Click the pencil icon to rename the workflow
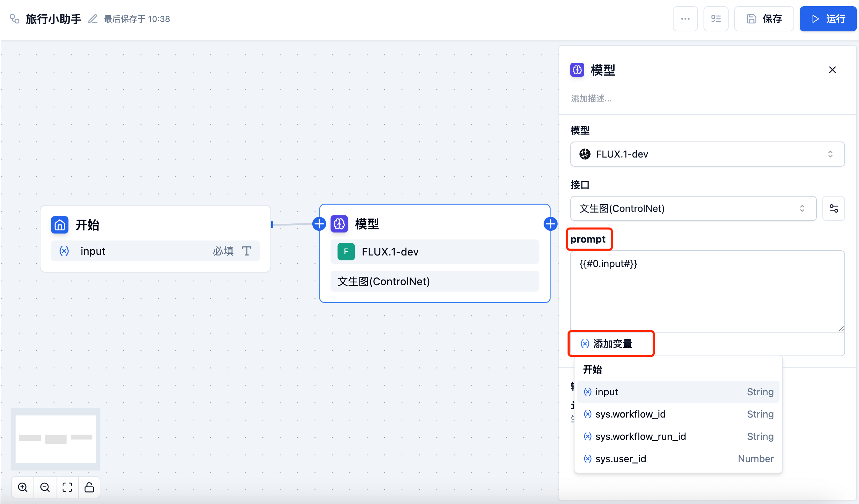 [92, 19]
